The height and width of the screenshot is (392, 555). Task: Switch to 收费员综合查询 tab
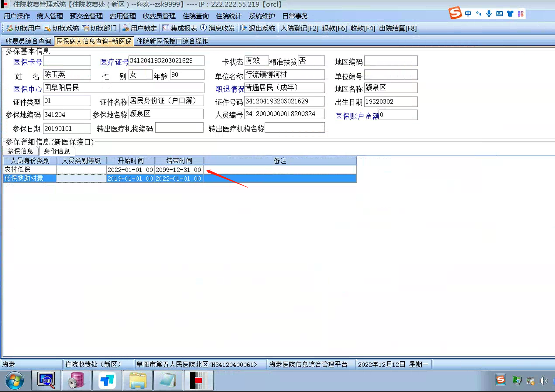(29, 41)
